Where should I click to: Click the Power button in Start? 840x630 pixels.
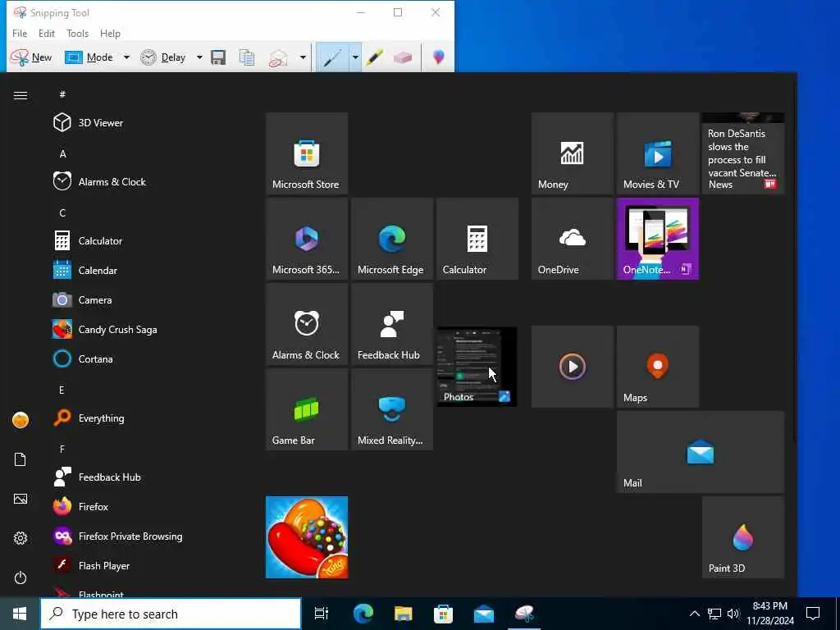(21, 577)
